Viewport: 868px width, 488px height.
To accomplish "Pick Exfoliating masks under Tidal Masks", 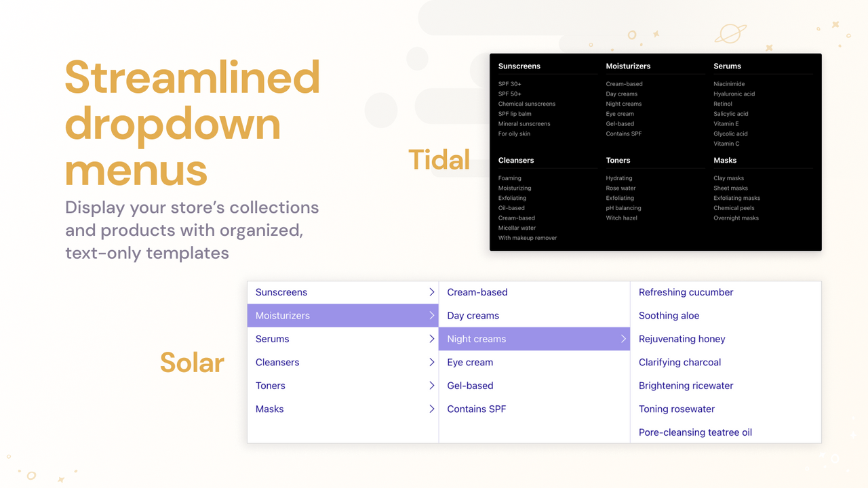I will [x=736, y=198].
